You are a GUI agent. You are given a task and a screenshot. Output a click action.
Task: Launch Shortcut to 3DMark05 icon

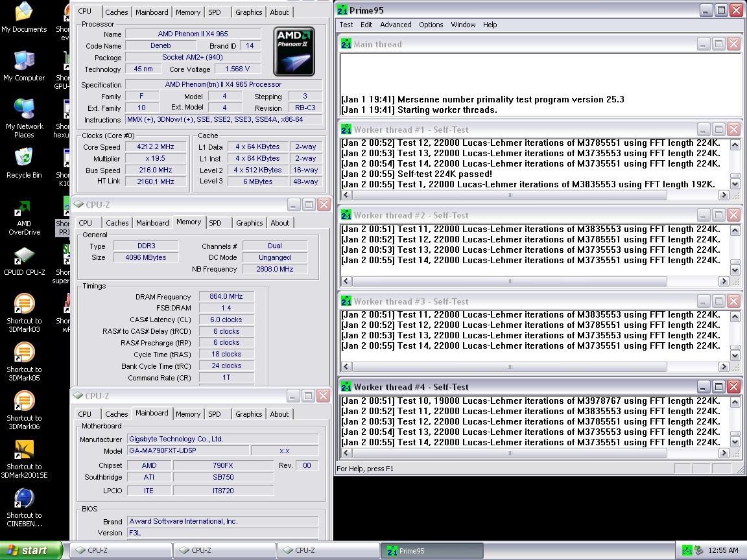pyautogui.click(x=24, y=362)
